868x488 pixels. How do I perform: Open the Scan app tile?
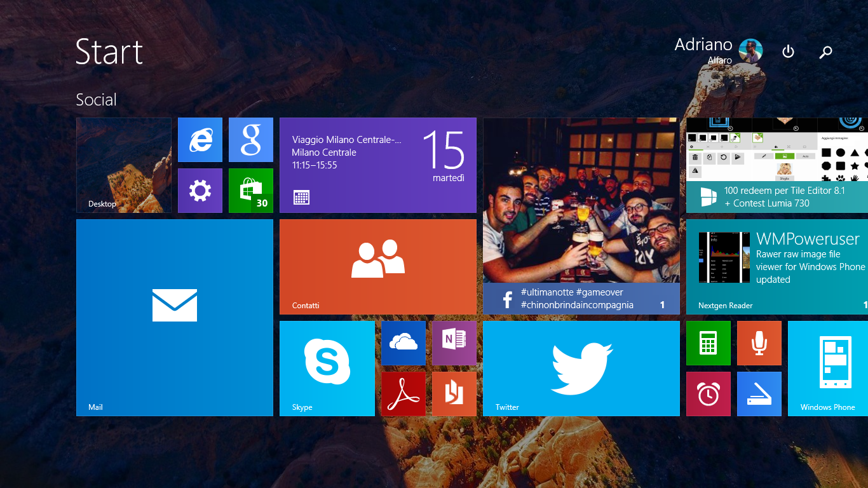click(759, 394)
